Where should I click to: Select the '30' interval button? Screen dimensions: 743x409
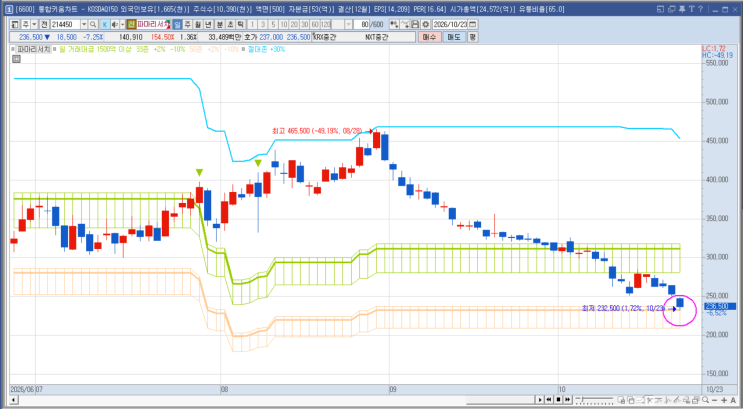[304, 24]
